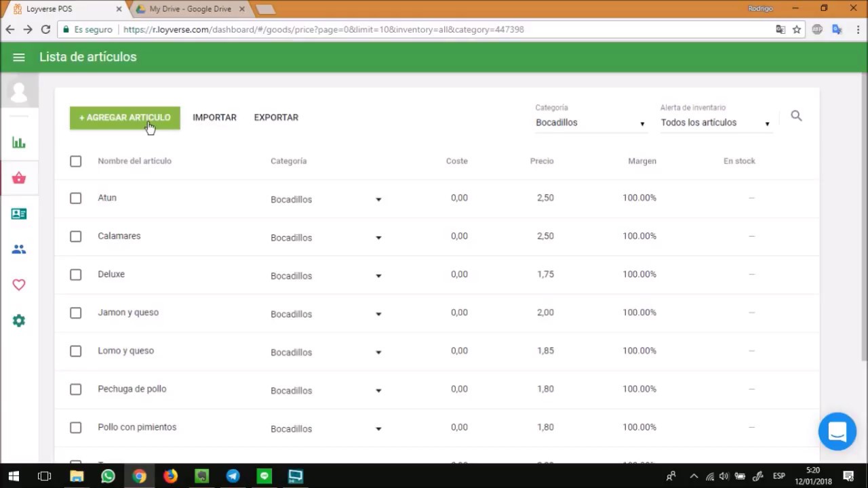This screenshot has height=488, width=868.
Task: Open the Items basket section
Action: coord(19,178)
